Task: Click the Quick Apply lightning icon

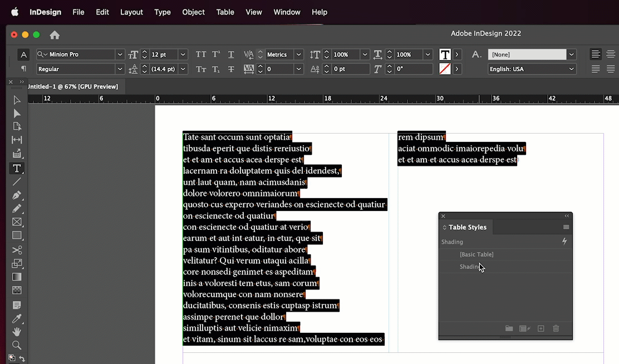Action: point(564,241)
